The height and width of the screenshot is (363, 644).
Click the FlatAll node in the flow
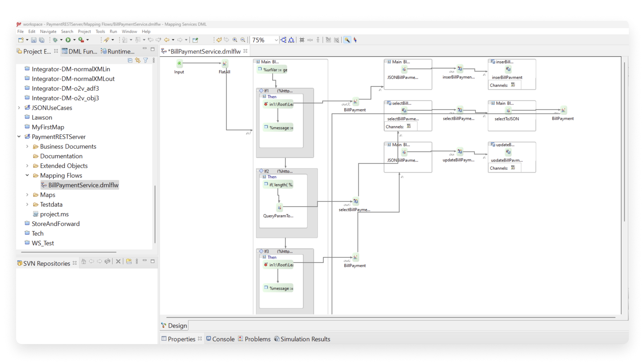pyautogui.click(x=224, y=64)
